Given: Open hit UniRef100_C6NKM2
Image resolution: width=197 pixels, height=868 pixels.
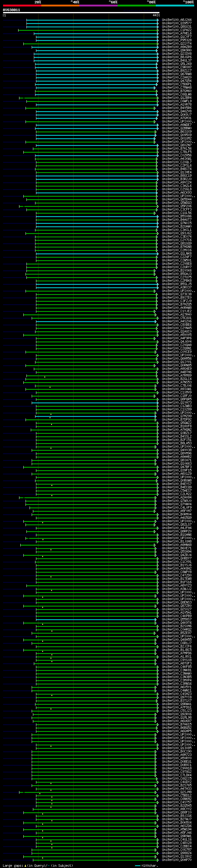Looking at the screenshot, I should [x=176, y=799].
